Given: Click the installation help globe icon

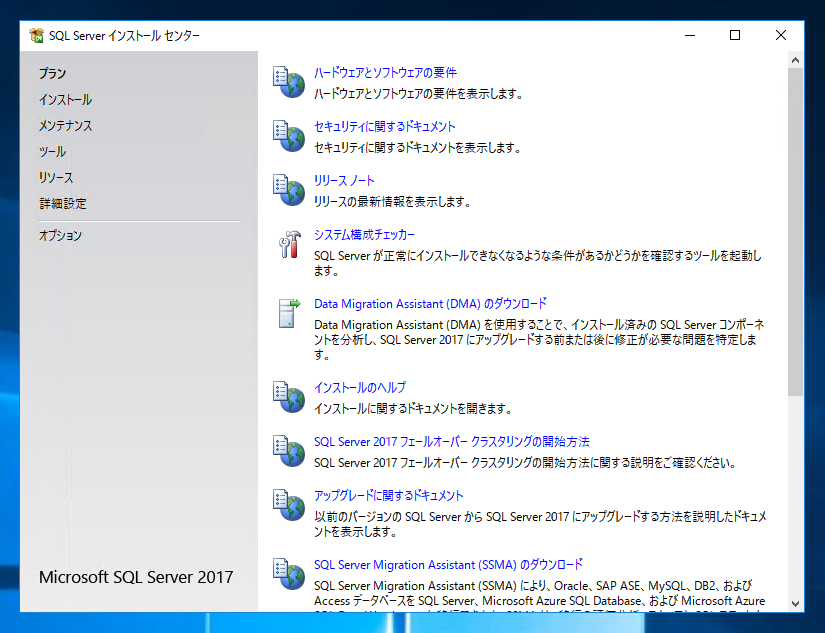Looking at the screenshot, I should [x=289, y=397].
